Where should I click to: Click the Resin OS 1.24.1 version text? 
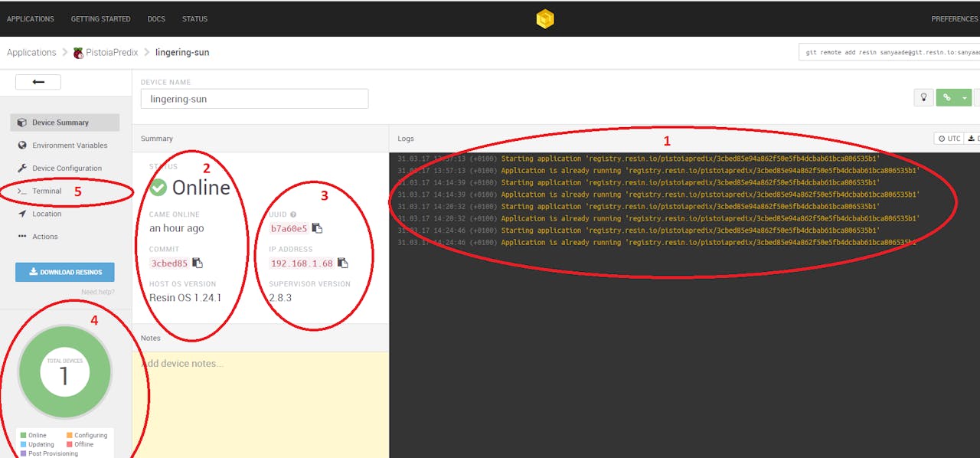click(185, 297)
